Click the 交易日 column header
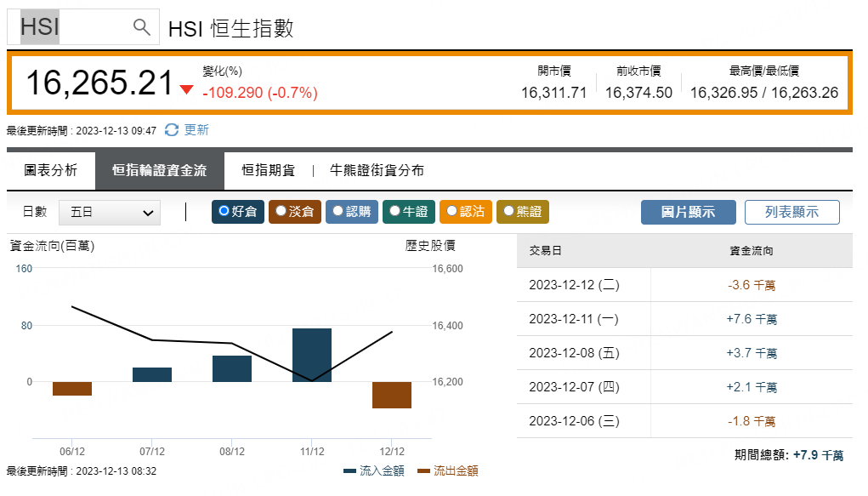The height and width of the screenshot is (496, 868). click(x=545, y=250)
